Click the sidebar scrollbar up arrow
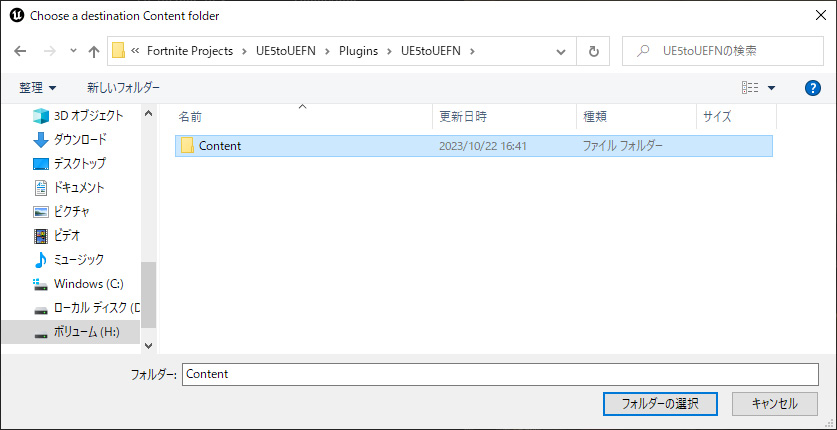This screenshot has width=837, height=430. [x=148, y=113]
